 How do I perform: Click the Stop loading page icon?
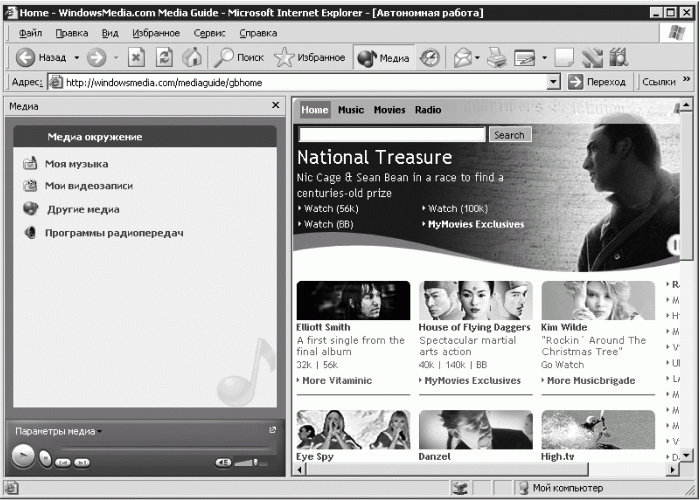(x=136, y=58)
